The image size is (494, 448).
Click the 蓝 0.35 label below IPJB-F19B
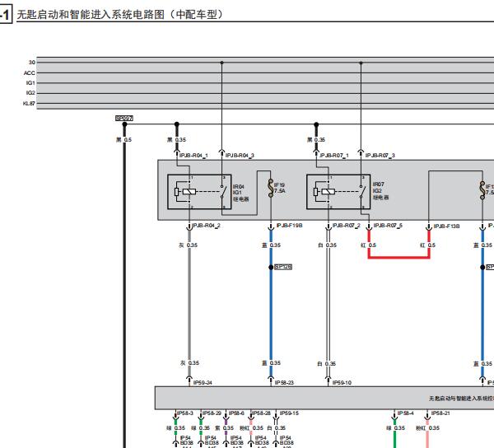[x=271, y=245]
